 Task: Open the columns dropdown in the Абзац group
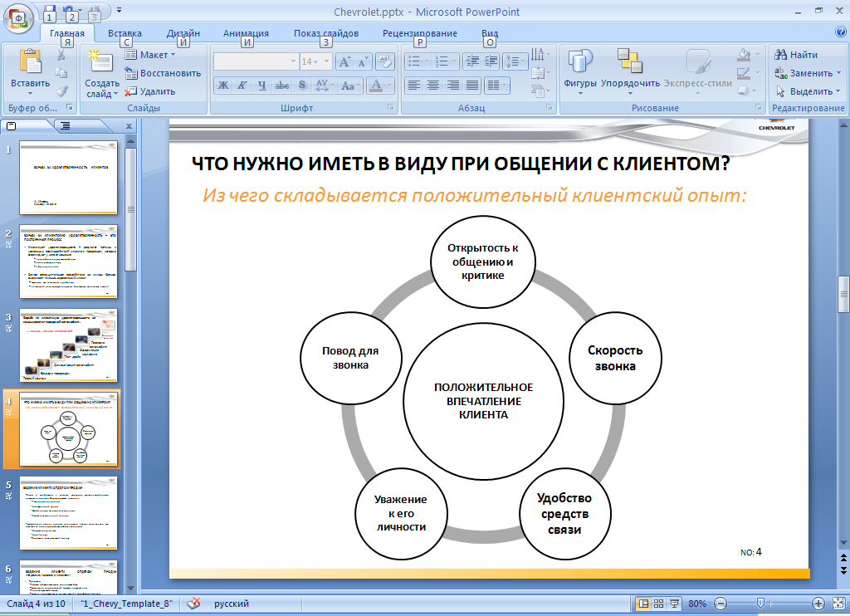point(496,86)
